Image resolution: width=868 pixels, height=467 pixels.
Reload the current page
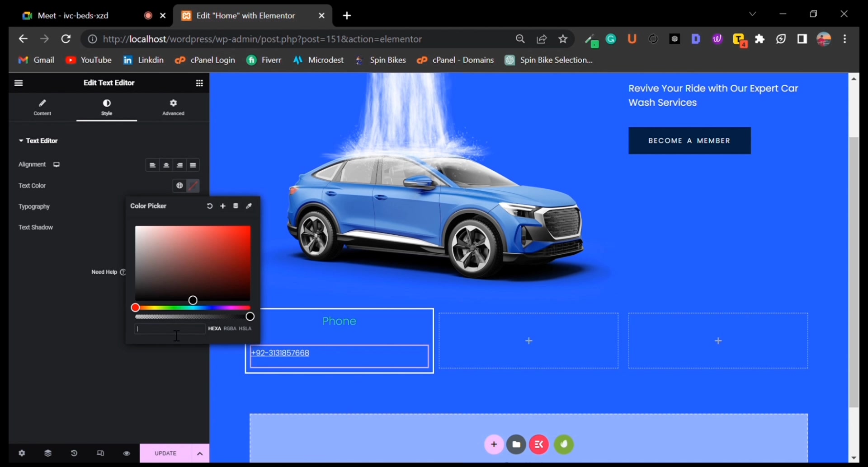coord(66,39)
